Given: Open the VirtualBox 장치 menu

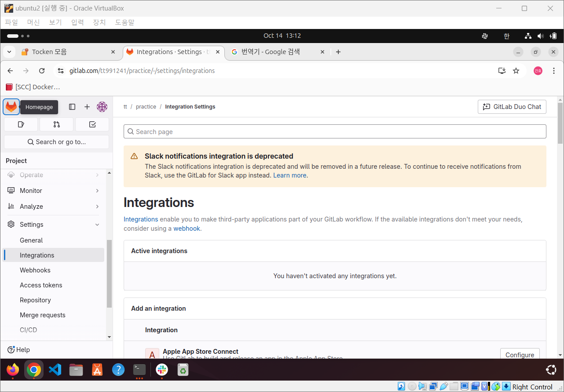Looking at the screenshot, I should tap(99, 22).
